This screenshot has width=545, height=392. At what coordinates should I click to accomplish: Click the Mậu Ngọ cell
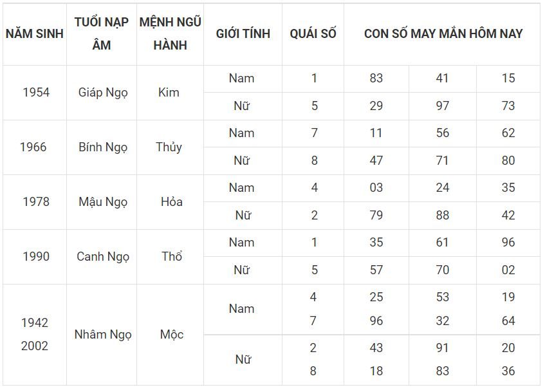tap(103, 201)
